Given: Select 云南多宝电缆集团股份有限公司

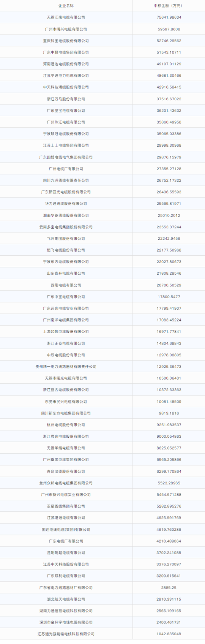Looking at the screenshot, I should point(66,227).
